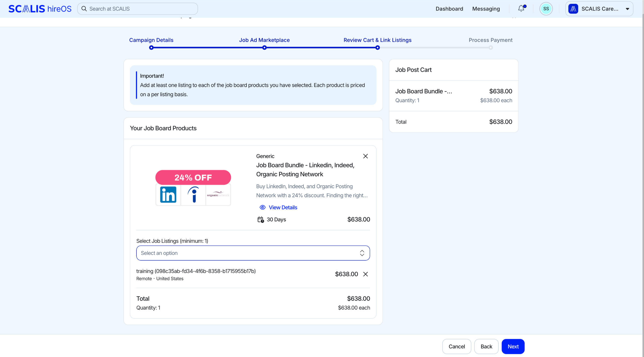Click the SCALIS Careers company logo icon
This screenshot has height=357, width=644.
coord(573,9)
